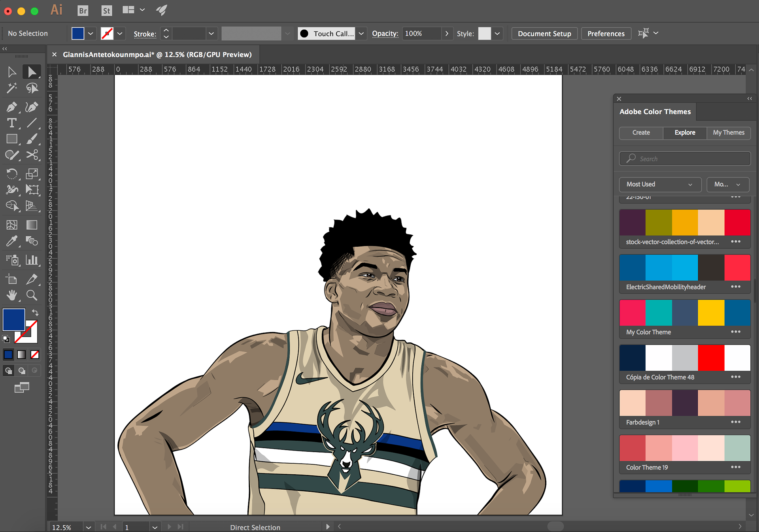The width and height of the screenshot is (759, 532).
Task: Open Adobe Bridge from top bar
Action: 83,11
